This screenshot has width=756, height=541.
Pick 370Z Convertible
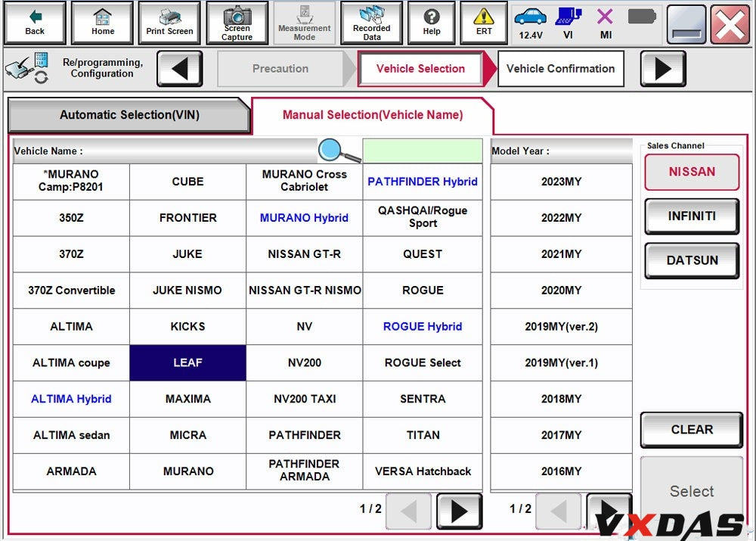pos(71,290)
